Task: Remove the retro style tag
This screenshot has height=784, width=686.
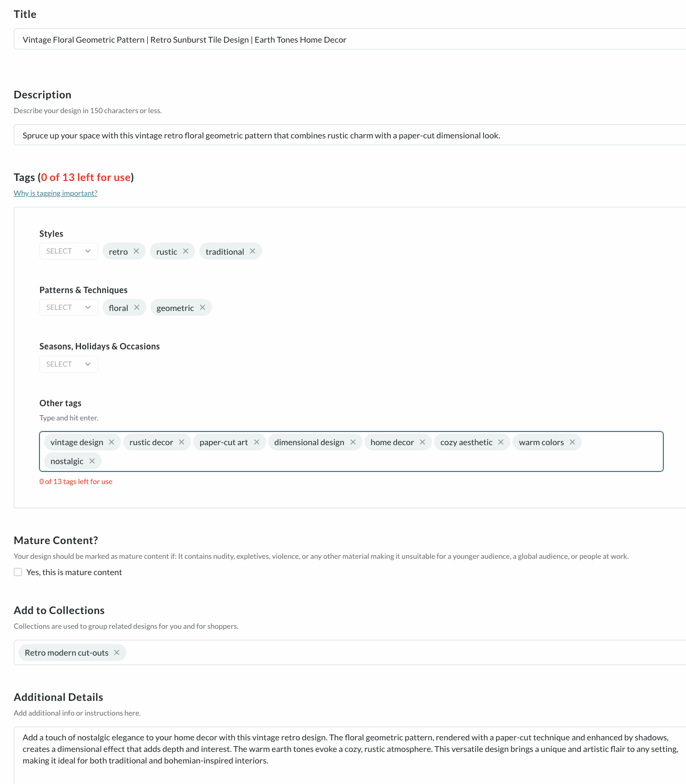Action: pos(136,251)
